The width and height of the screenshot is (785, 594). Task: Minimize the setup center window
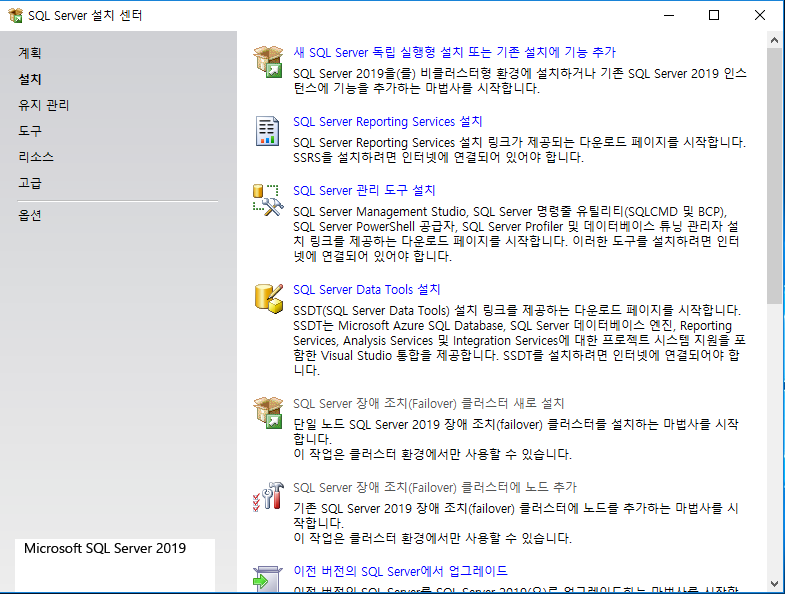(x=669, y=16)
